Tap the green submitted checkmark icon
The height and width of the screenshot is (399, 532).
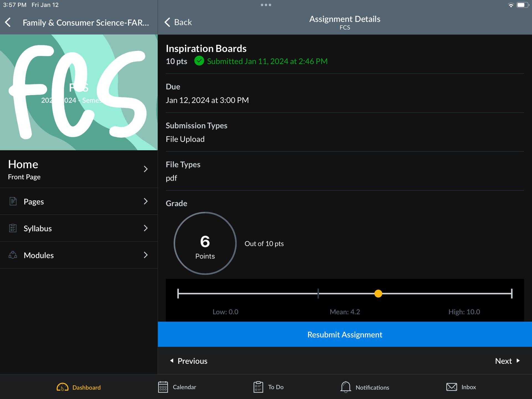coord(199,61)
